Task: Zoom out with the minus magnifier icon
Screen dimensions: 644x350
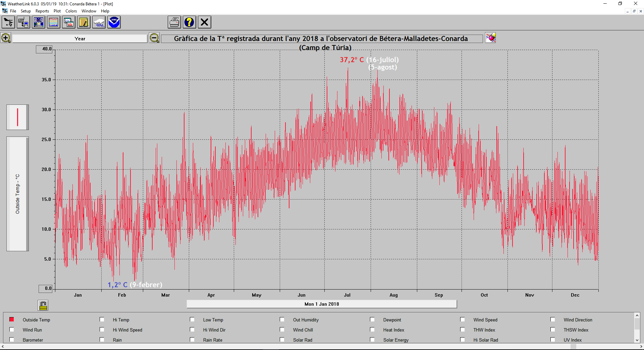Action: click(154, 38)
